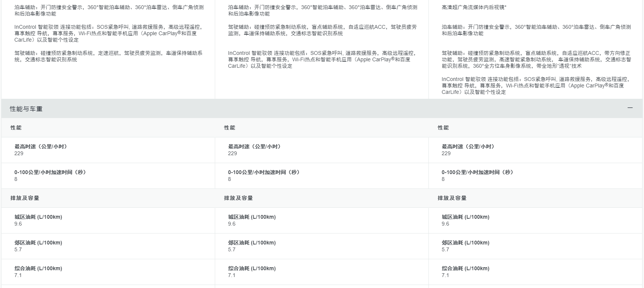
Task: Click left column 泊车辅助 paragraph
Action: point(109,11)
